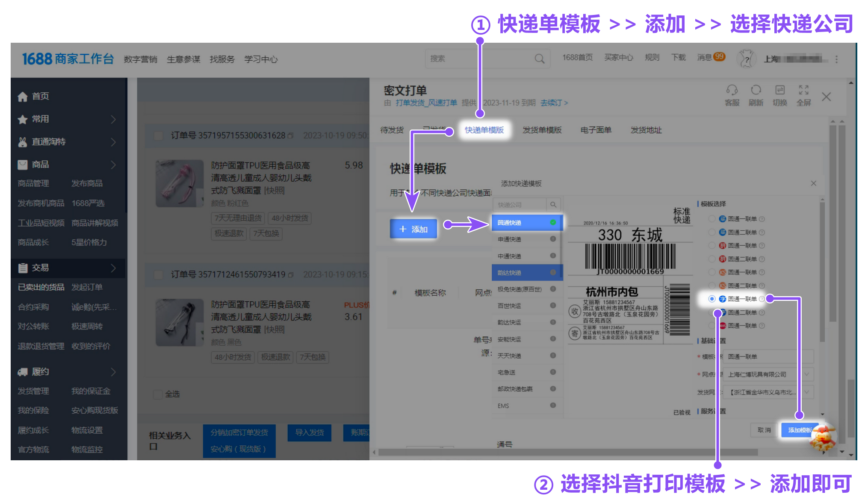Select 拼多多 圆通一联单 template radio

point(712,245)
